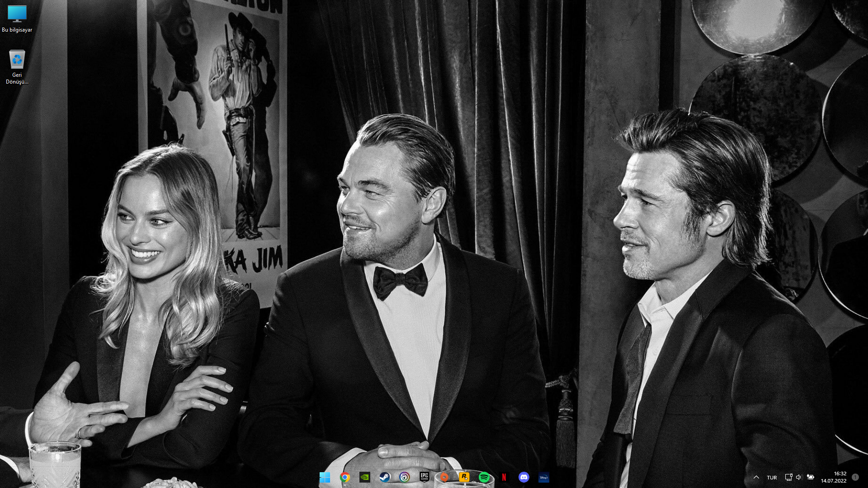The height and width of the screenshot is (488, 868).
Task: Launch the Netflix app
Action: tap(504, 477)
